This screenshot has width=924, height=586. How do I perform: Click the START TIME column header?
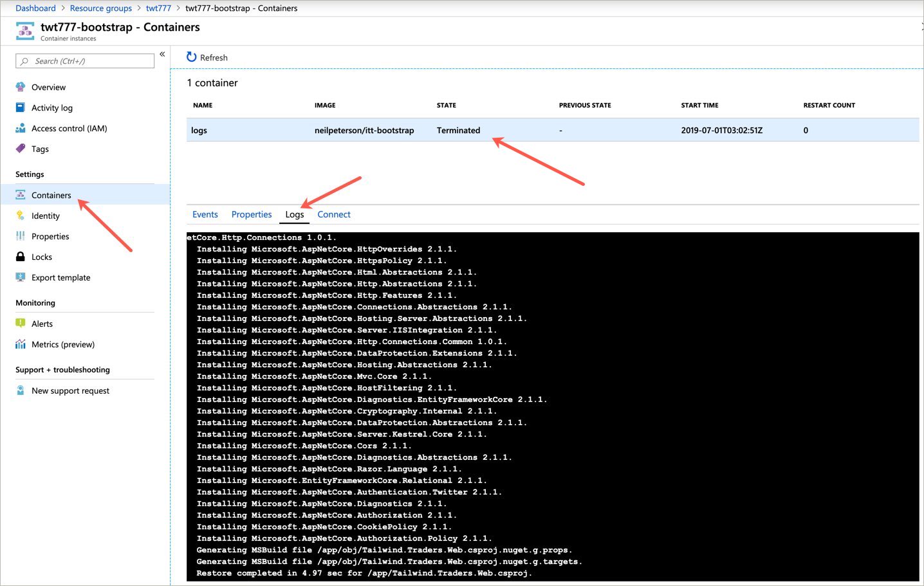pyautogui.click(x=700, y=105)
